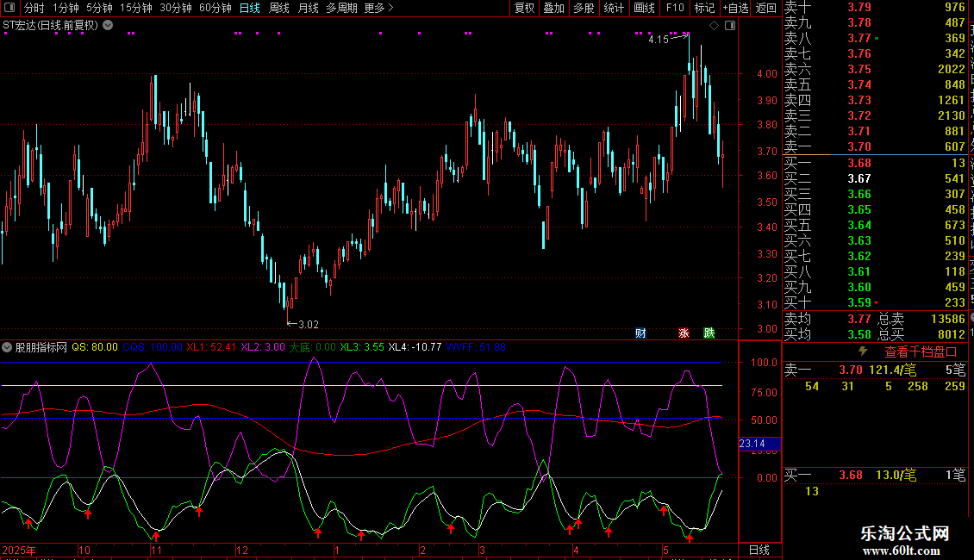
Task: Click the 4.15 high price label
Action: [659, 40]
